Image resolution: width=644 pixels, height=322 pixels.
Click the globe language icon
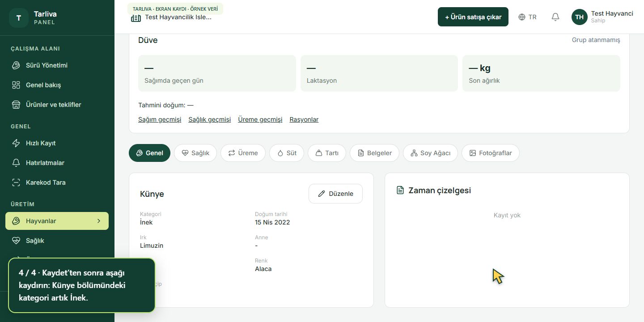(522, 17)
